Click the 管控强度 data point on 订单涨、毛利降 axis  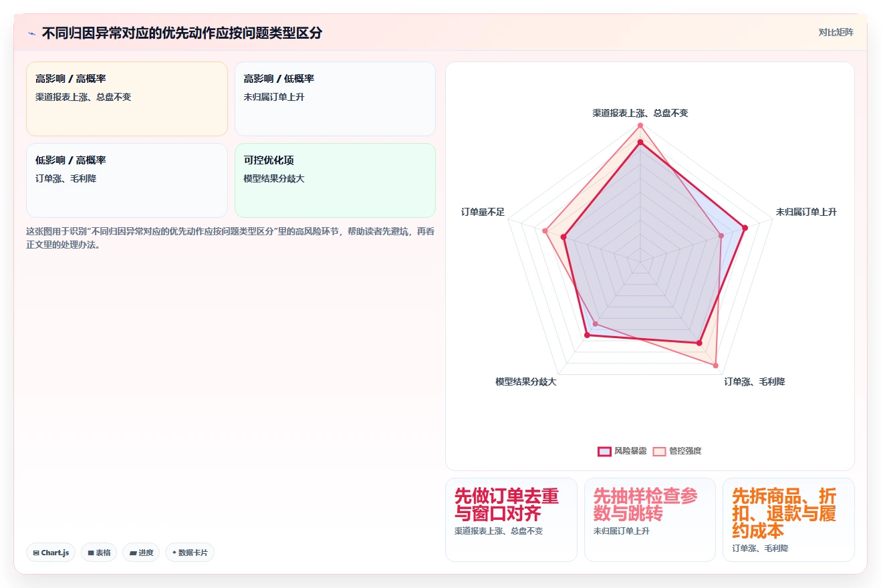tap(716, 365)
